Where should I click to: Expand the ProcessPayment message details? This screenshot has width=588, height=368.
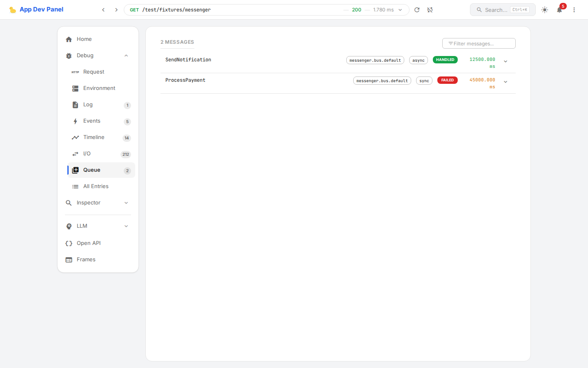coord(506,82)
